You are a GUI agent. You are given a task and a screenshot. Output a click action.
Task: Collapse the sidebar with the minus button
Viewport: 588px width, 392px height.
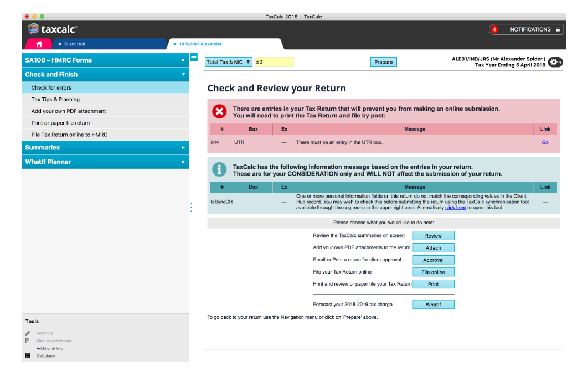click(x=194, y=57)
